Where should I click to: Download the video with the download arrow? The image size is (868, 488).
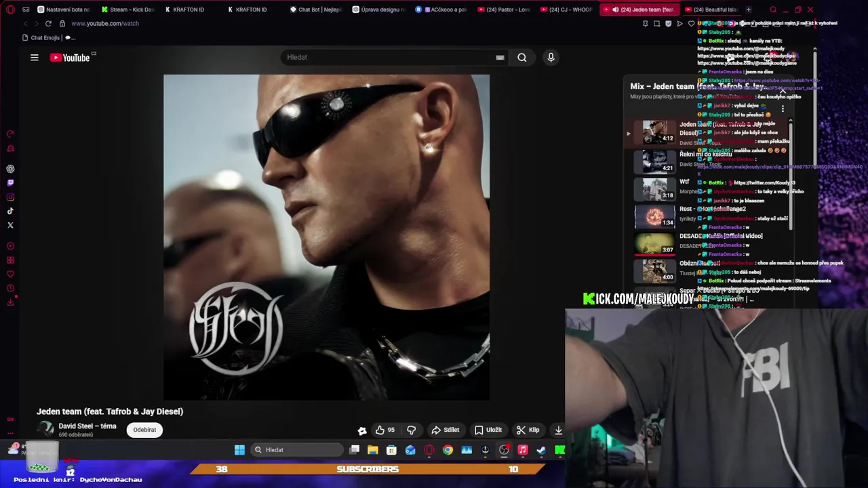[558, 430]
